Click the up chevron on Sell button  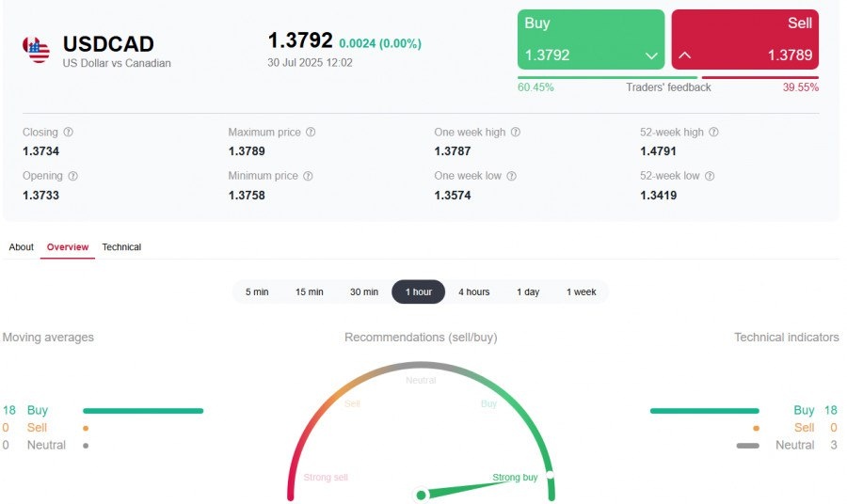685,55
